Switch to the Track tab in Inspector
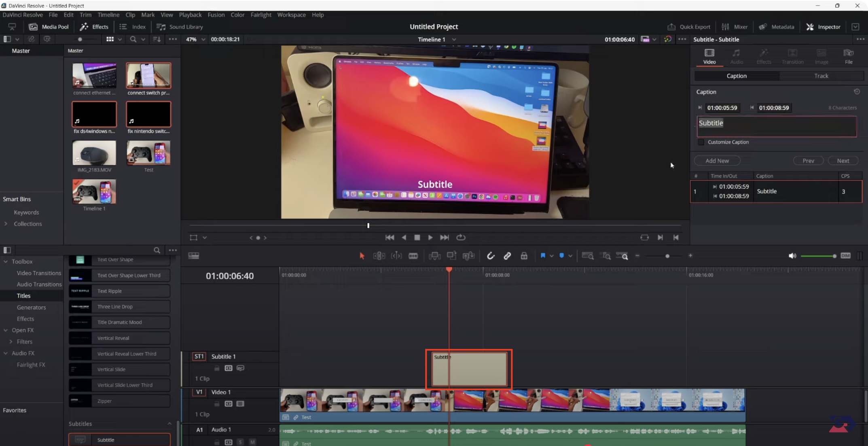This screenshot has width=868, height=446. [821, 76]
